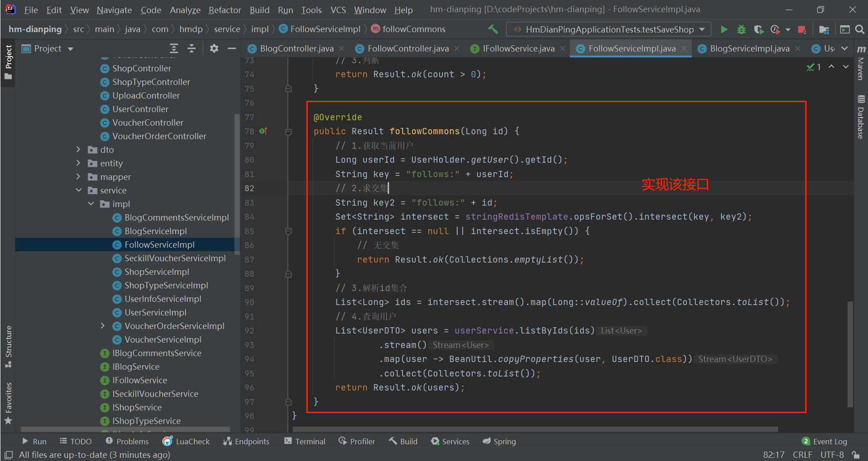Open Search Everywhere magnifier
The width and height of the screenshot is (868, 461).
pyautogui.click(x=859, y=29)
